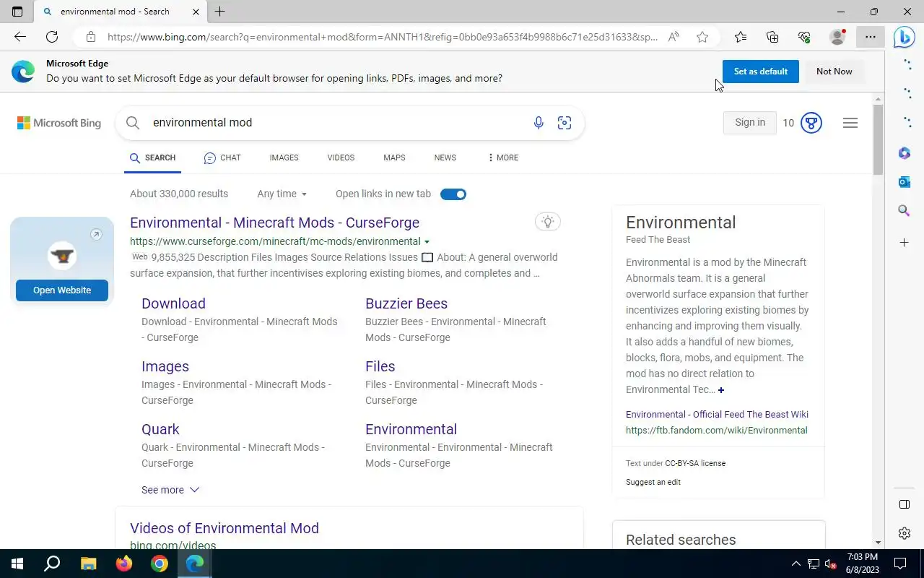924x578 pixels.
Task: Open Browser essentials heart icon
Action: (804, 37)
